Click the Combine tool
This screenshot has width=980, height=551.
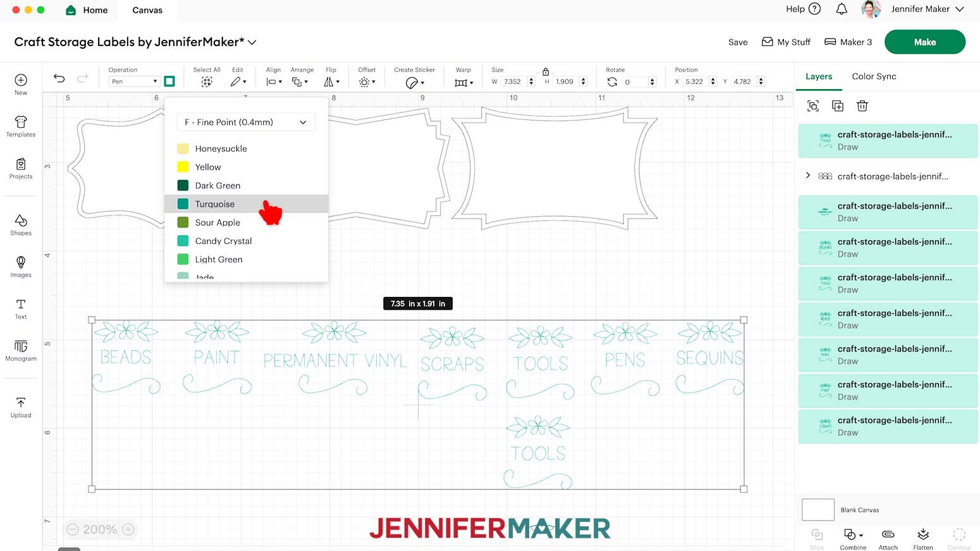(x=853, y=539)
